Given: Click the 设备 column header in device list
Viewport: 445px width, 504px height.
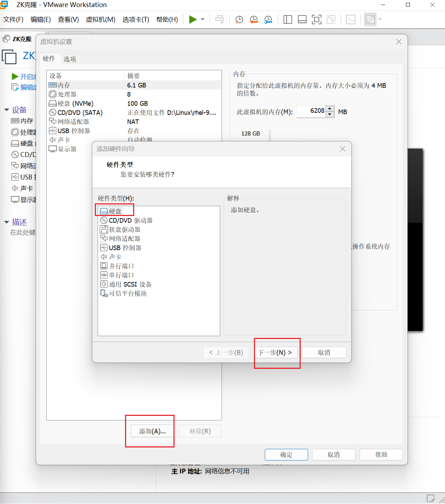Looking at the screenshot, I should [86, 76].
